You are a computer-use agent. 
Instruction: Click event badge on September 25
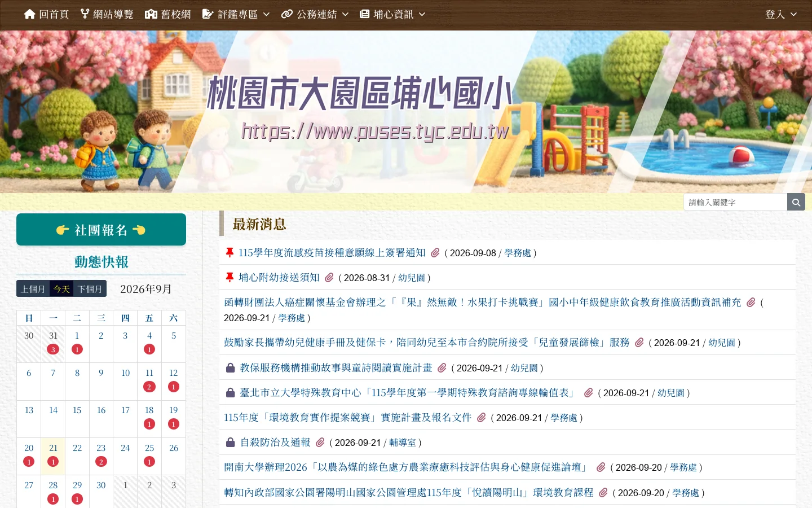(149, 462)
